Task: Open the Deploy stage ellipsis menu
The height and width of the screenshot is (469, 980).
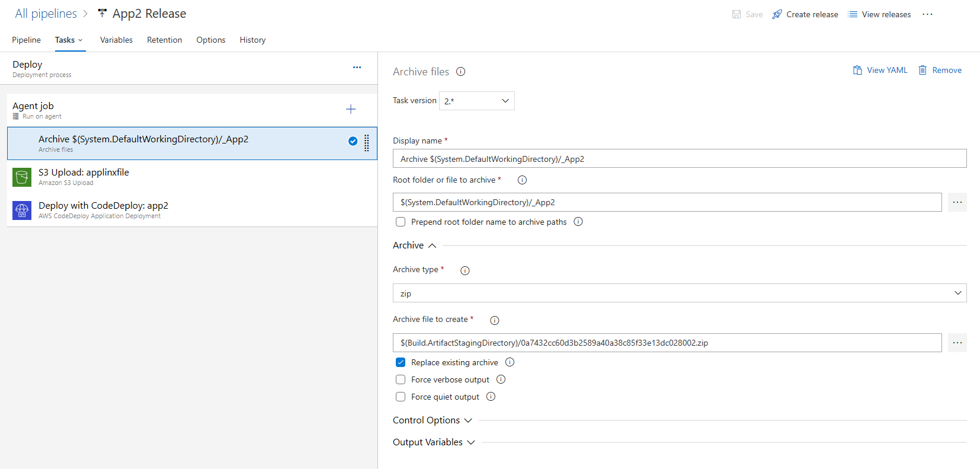Action: point(357,68)
